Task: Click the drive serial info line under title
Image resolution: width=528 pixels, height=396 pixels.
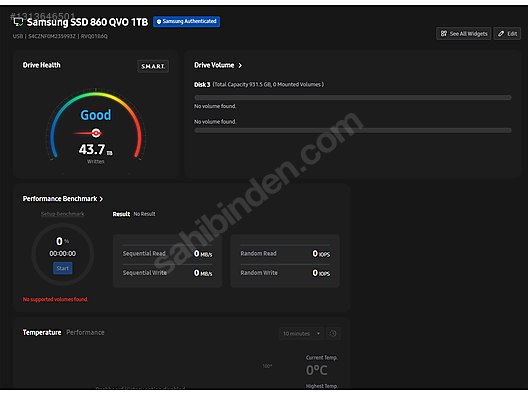Action: click(x=60, y=36)
